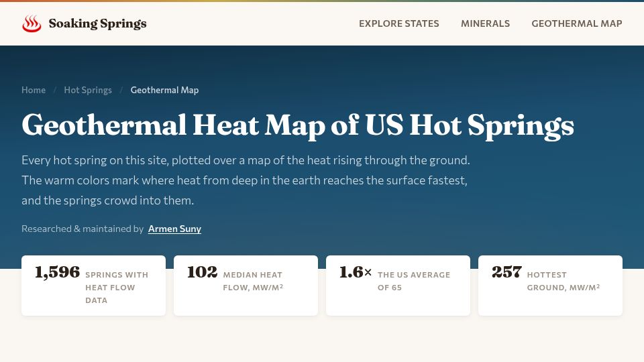Open the Explore States menu item
This screenshot has width=644, height=362.
(x=398, y=24)
